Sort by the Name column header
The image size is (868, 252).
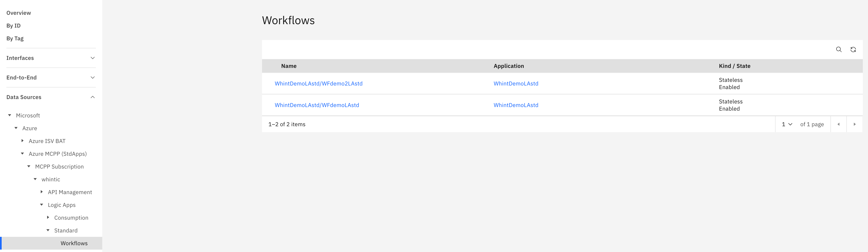(289, 66)
